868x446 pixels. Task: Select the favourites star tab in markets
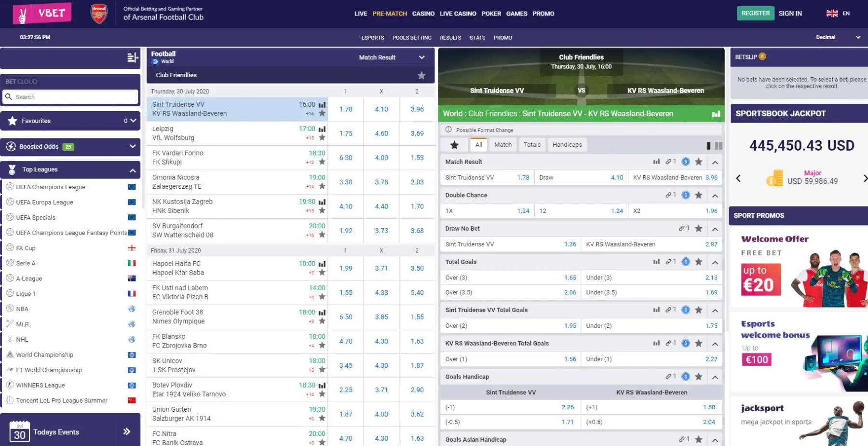[x=454, y=145]
